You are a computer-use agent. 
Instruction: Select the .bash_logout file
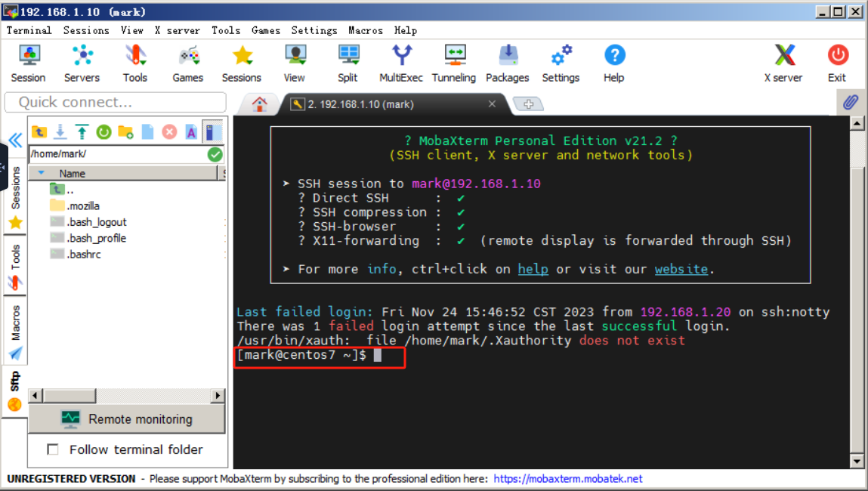(88, 222)
